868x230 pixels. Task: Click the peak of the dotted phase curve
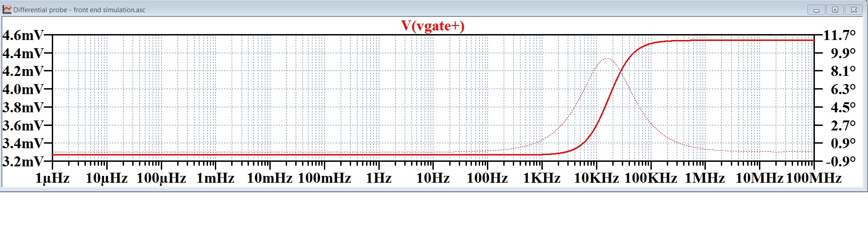pyautogui.click(x=607, y=59)
